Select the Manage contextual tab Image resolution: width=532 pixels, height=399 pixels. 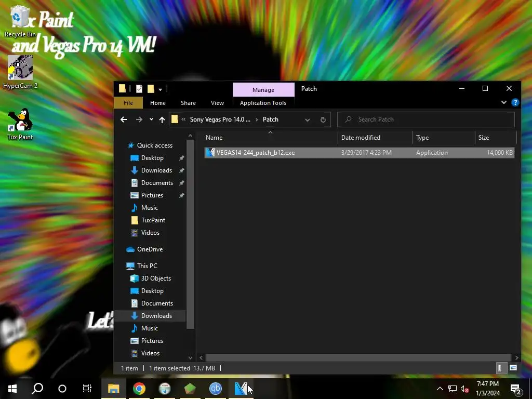tap(263, 89)
